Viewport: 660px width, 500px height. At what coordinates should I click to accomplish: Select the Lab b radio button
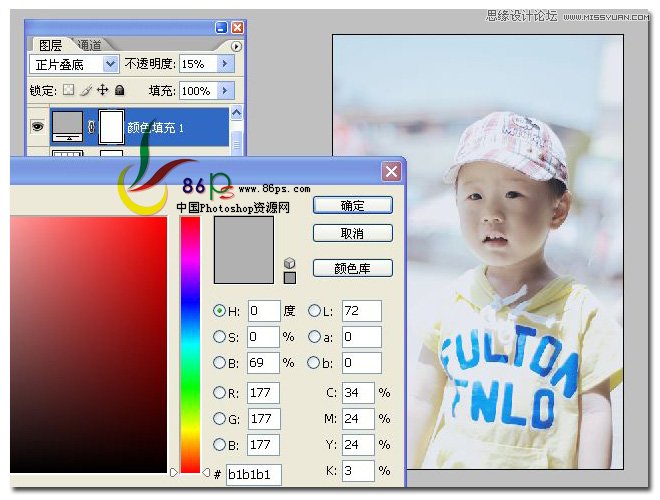click(314, 362)
